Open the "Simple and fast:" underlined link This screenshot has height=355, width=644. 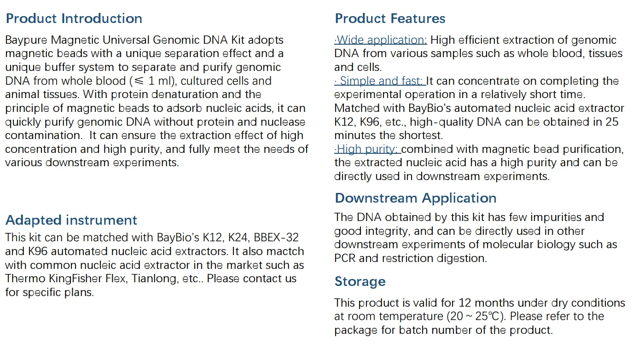(x=380, y=81)
